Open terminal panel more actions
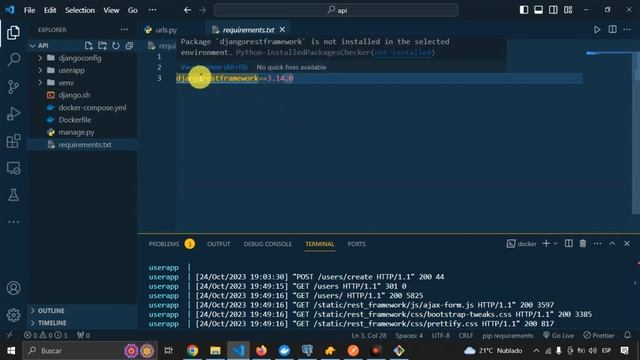This screenshot has height=360, width=640. point(598,244)
